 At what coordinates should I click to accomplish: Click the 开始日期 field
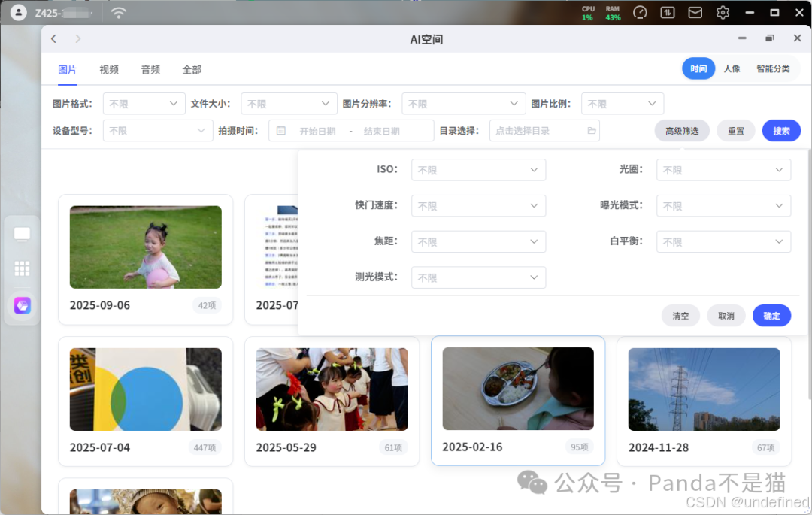pyautogui.click(x=317, y=131)
